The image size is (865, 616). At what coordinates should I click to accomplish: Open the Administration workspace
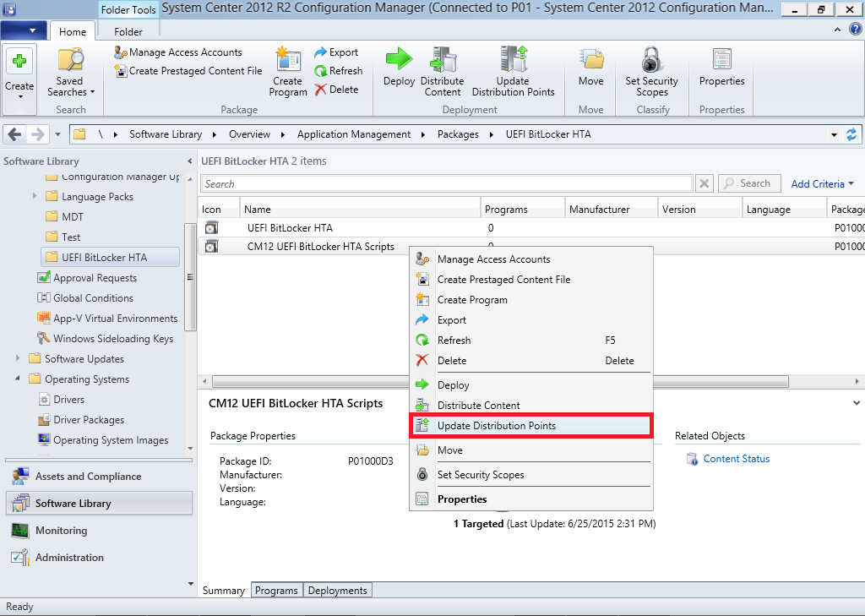(100, 558)
